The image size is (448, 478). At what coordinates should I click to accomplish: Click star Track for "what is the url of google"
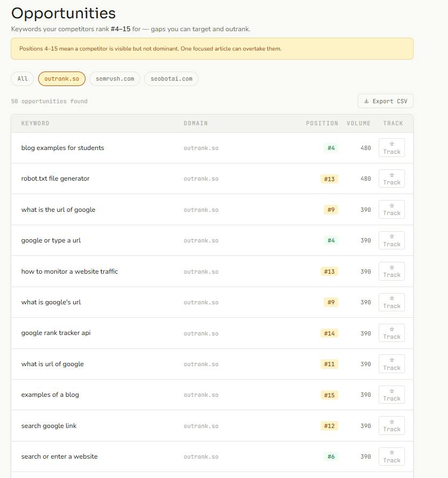coord(392,210)
